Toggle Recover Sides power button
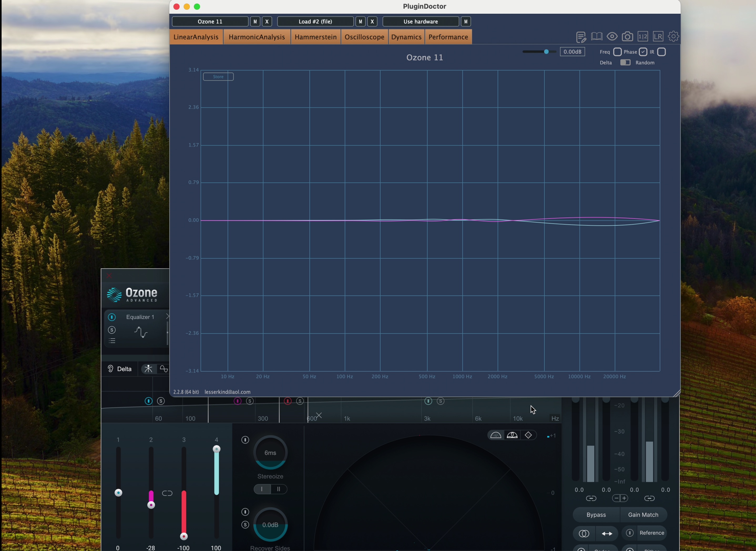 (245, 512)
